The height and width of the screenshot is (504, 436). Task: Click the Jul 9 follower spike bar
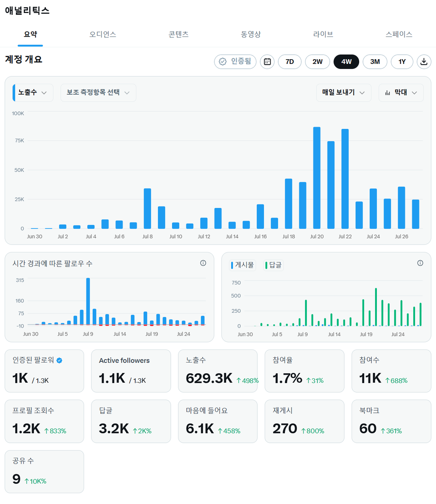click(x=88, y=301)
